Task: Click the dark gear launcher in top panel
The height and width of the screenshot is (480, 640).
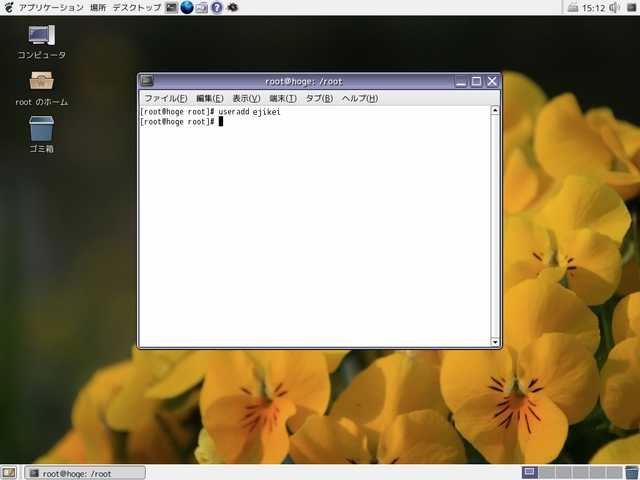Action: pos(233,7)
